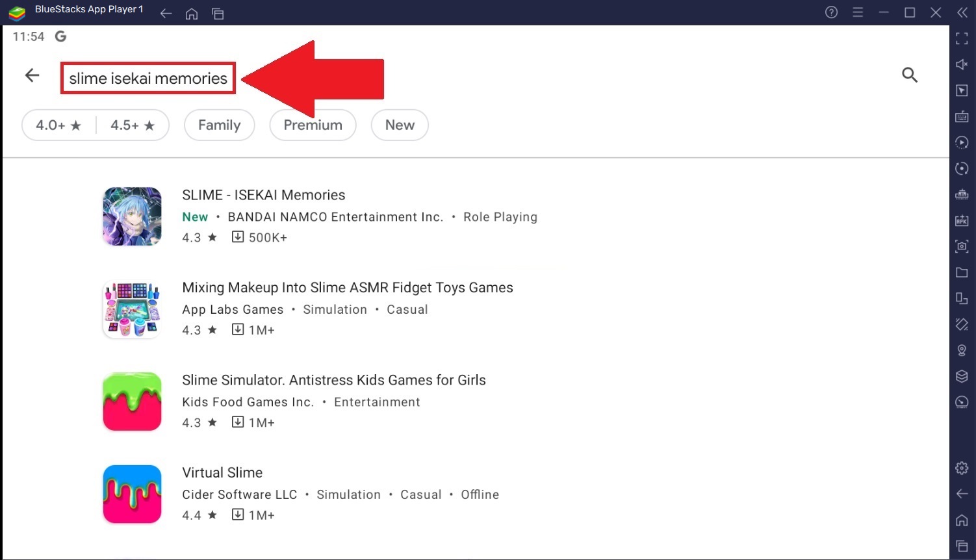Enter fullscreen mode from the sidebar
976x560 pixels.
point(962,39)
